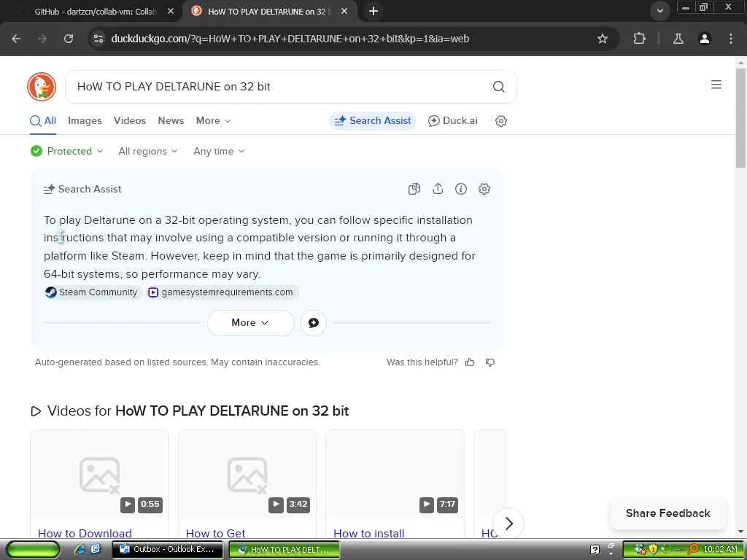Play the 0:55 video thumbnail
The width and height of the screenshot is (747, 560).
(x=99, y=475)
